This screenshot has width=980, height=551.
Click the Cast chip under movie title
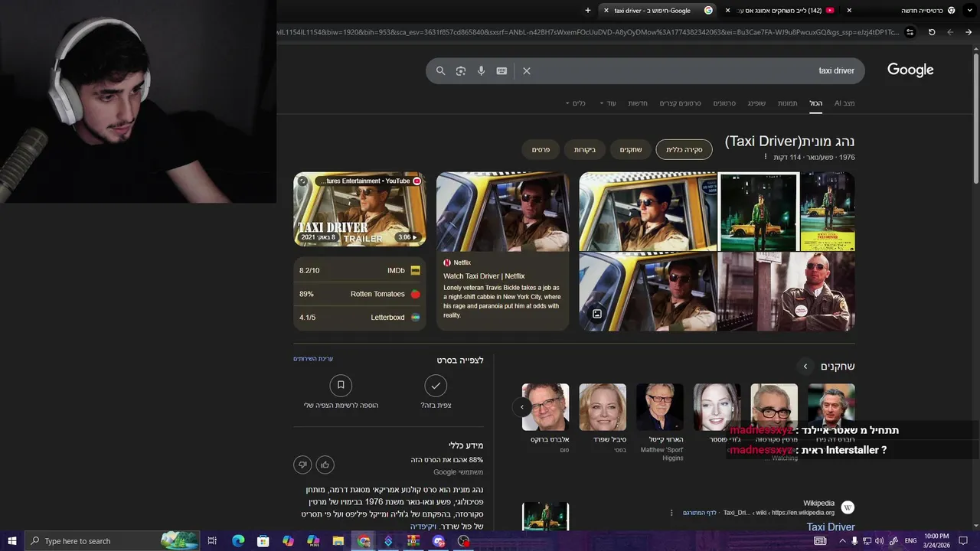point(631,150)
